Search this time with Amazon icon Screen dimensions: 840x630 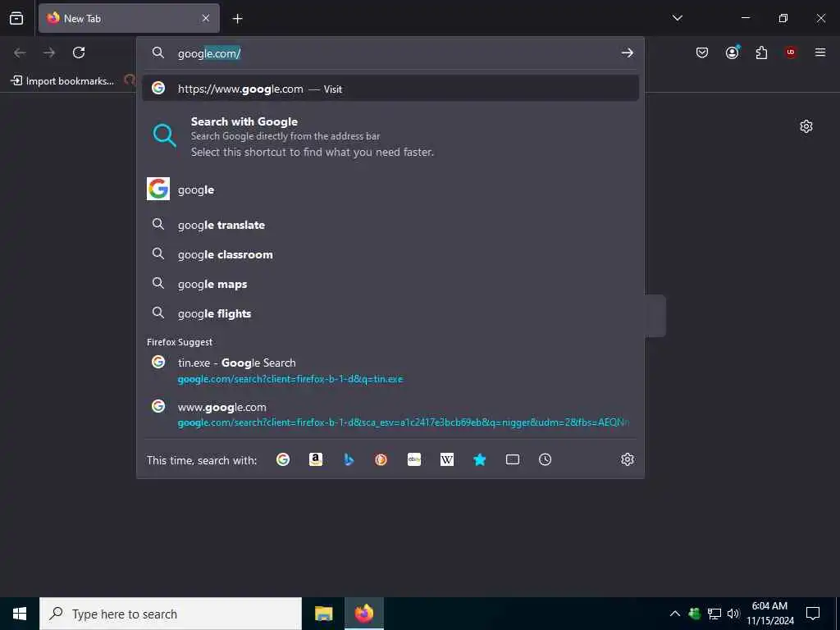(x=316, y=459)
